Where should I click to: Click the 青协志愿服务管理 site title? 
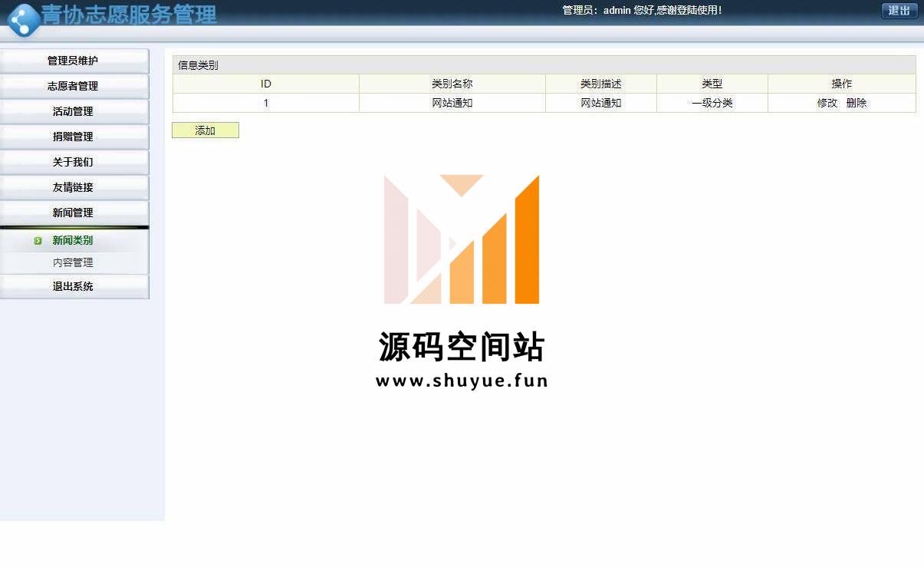[129, 15]
